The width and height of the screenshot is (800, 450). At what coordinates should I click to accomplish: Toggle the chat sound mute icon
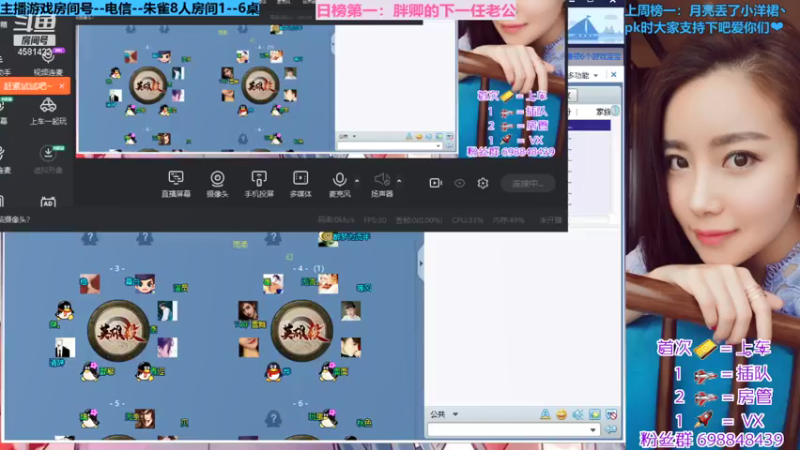click(578, 415)
